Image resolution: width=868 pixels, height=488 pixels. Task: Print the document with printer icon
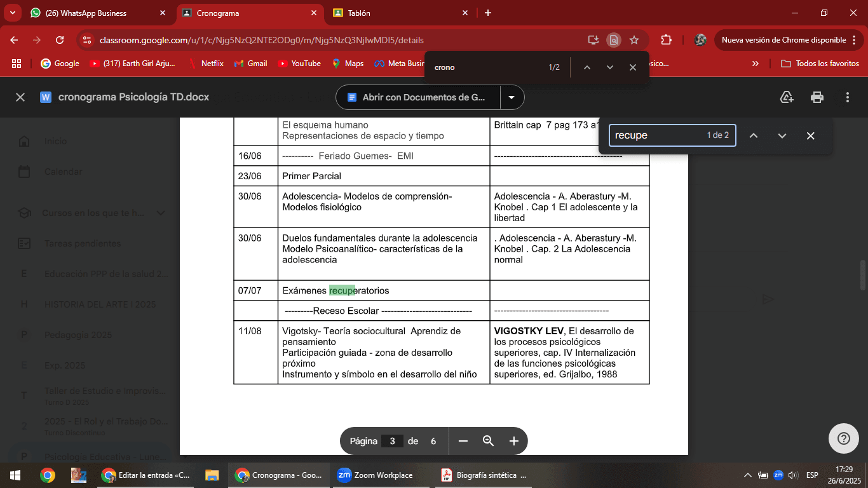pyautogui.click(x=817, y=97)
